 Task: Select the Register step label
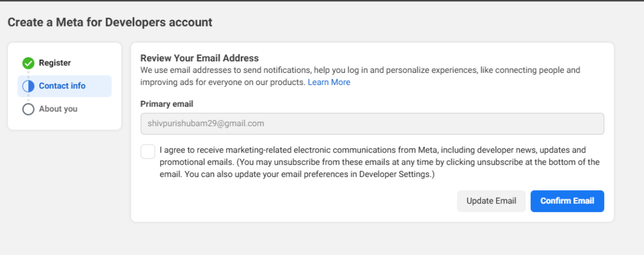click(55, 63)
